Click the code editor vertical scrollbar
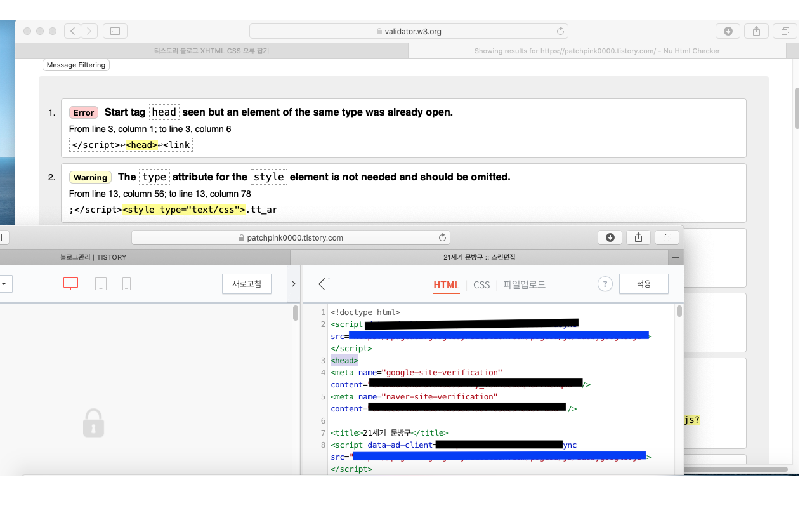The width and height of the screenshot is (812, 508). tap(679, 311)
